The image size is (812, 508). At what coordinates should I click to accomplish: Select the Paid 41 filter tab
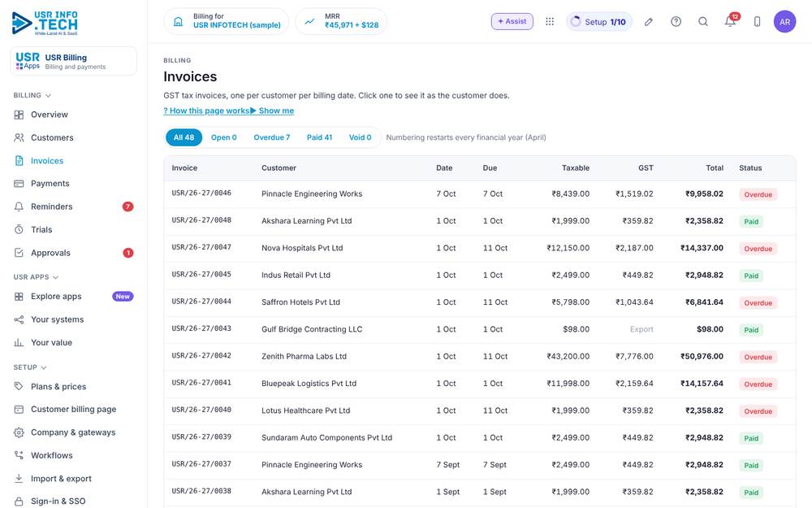point(319,137)
